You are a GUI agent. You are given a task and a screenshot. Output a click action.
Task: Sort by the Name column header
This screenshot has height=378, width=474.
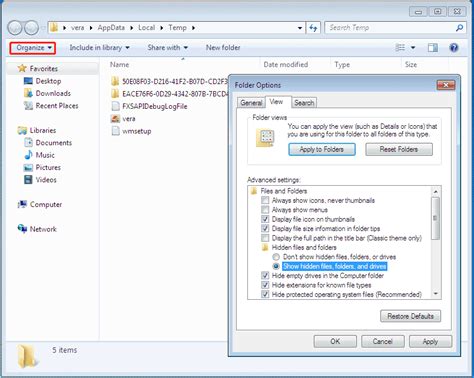pos(119,65)
